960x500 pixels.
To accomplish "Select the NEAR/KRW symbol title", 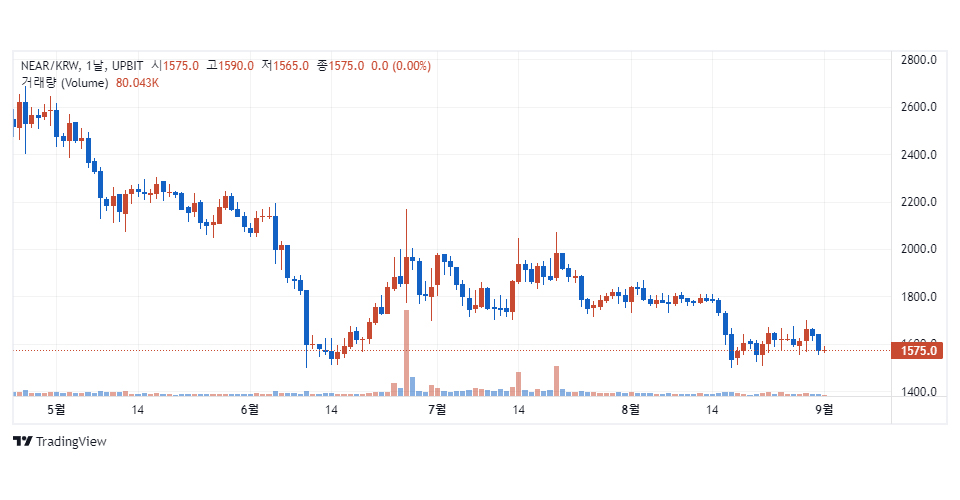I will [x=50, y=66].
